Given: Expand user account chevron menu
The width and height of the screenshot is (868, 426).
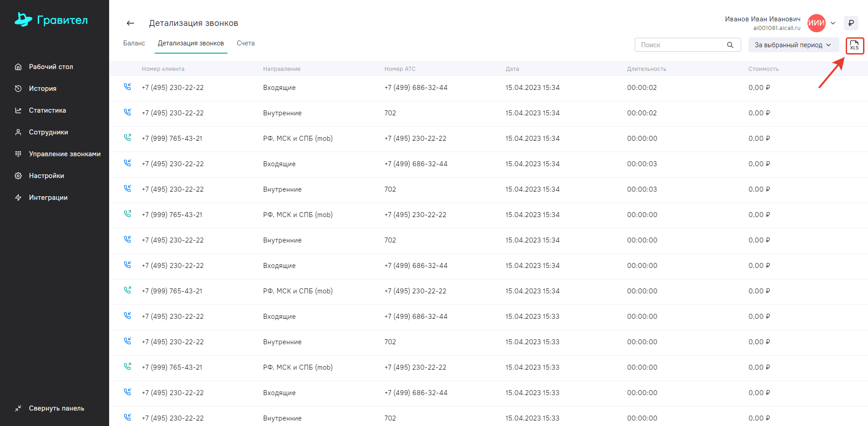Looking at the screenshot, I should (833, 23).
